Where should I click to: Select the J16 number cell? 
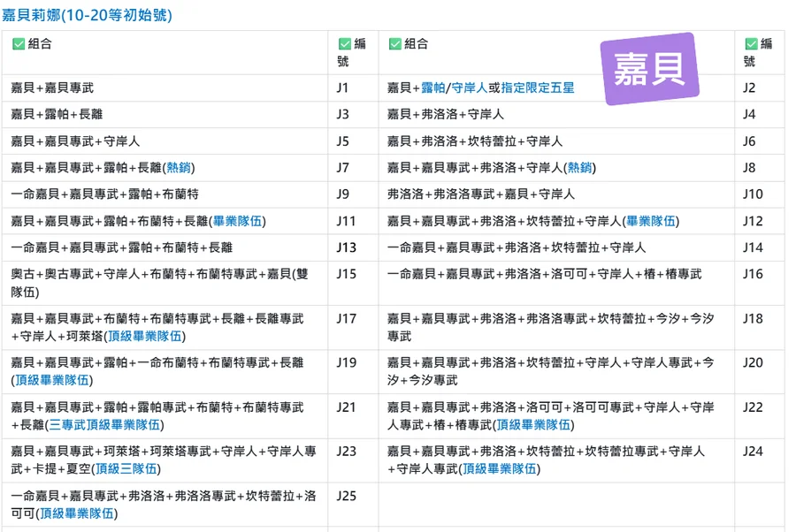753,274
